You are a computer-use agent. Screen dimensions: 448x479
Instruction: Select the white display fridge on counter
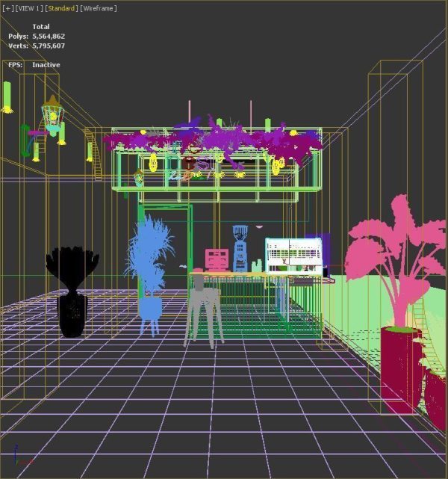293,256
